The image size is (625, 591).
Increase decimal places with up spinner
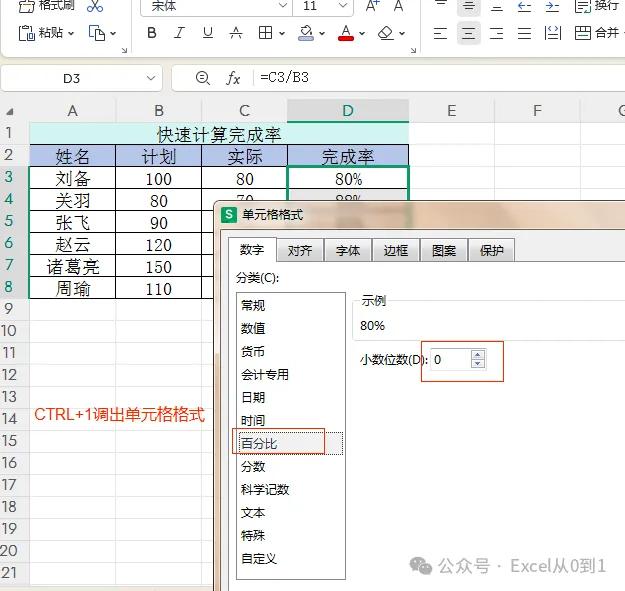point(478,355)
